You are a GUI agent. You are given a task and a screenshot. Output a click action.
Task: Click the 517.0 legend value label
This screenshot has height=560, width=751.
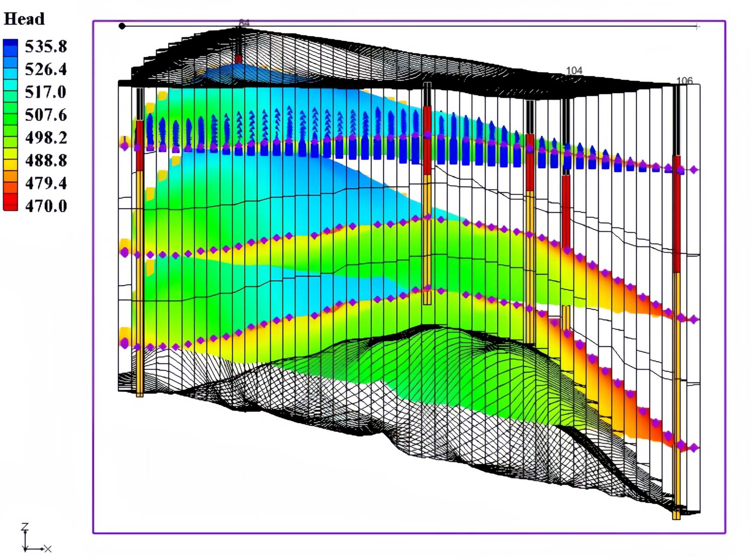tap(46, 92)
